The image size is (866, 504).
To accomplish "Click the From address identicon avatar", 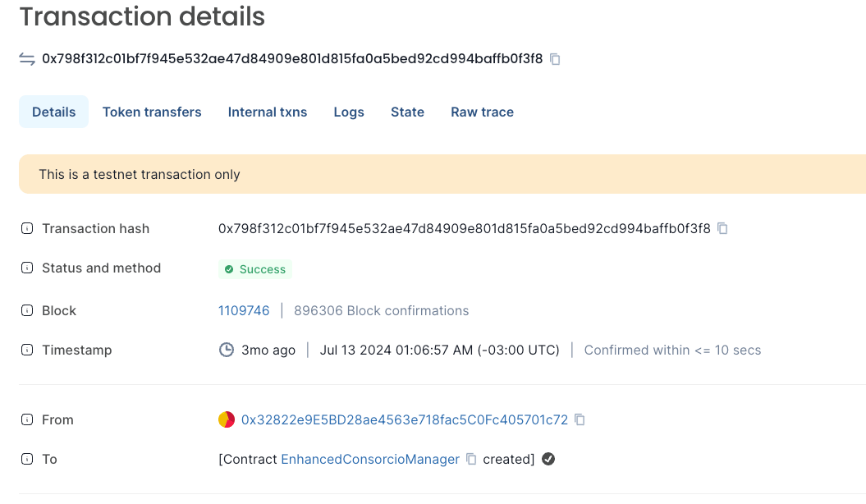I will [x=227, y=419].
